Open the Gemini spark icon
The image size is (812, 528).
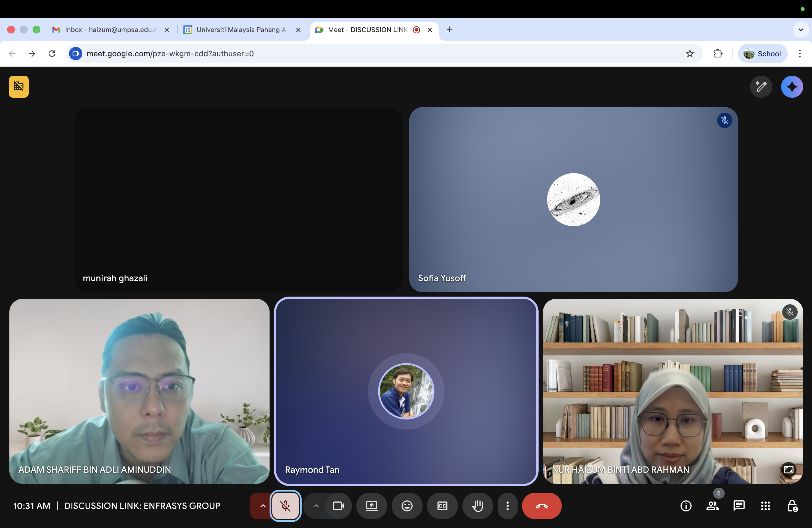(792, 87)
